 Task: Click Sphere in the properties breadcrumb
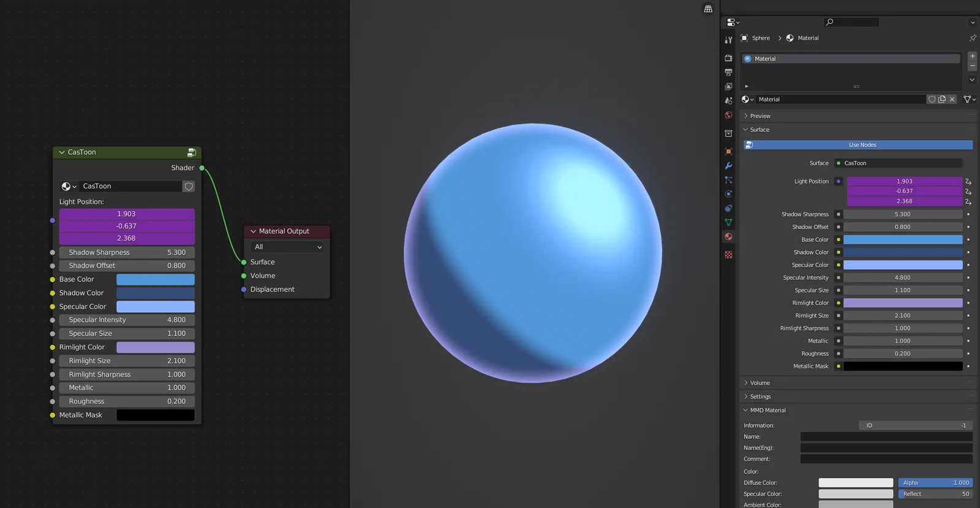tap(760, 38)
